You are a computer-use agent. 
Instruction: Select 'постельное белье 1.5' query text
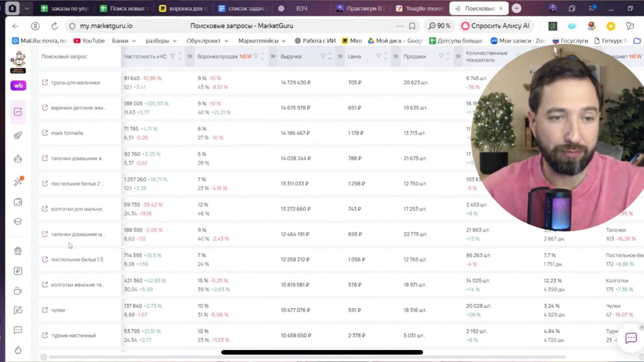tap(77, 259)
